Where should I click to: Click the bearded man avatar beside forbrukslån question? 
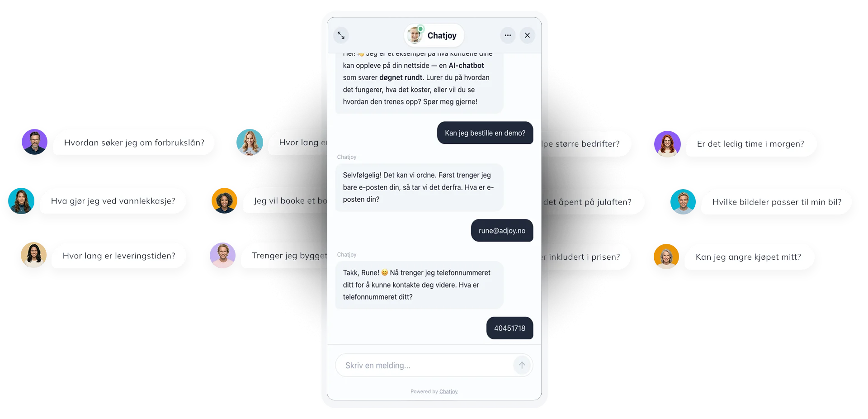point(35,142)
